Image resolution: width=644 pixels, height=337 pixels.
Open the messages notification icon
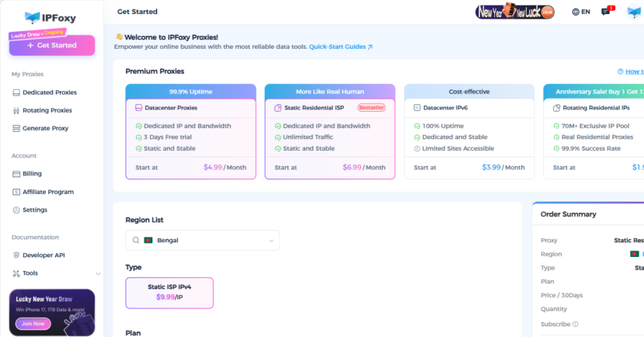click(606, 12)
